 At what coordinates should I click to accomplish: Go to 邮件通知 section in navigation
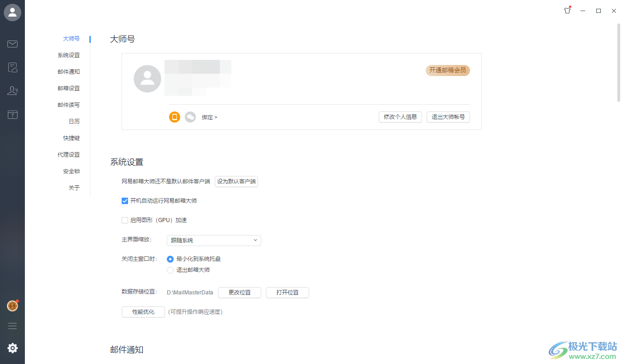pos(69,72)
